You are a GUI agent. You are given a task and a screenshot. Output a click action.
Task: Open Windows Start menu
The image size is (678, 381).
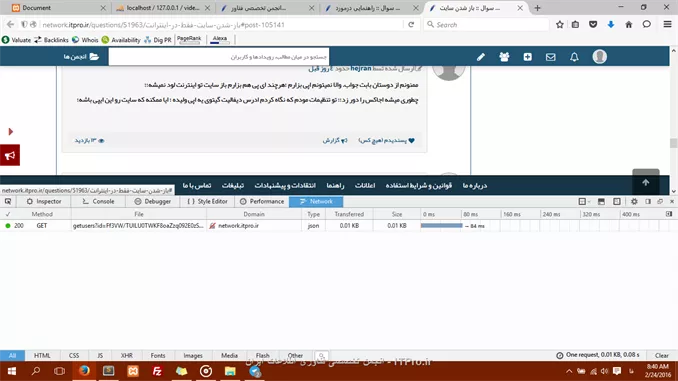(x=12, y=371)
